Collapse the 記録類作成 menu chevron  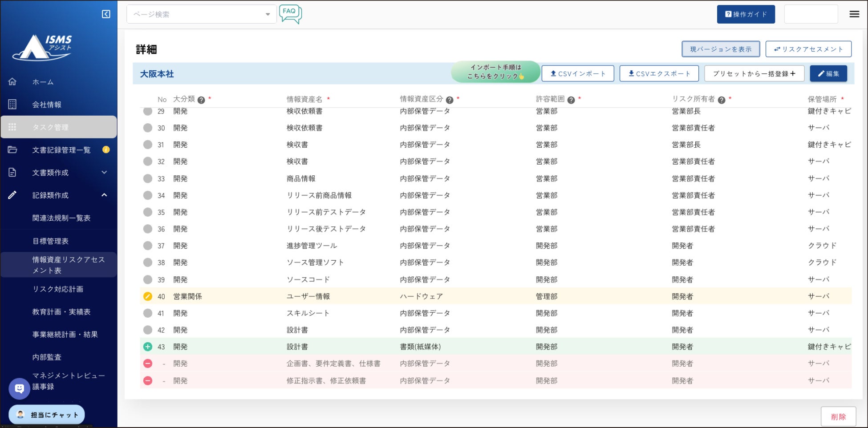tap(104, 195)
